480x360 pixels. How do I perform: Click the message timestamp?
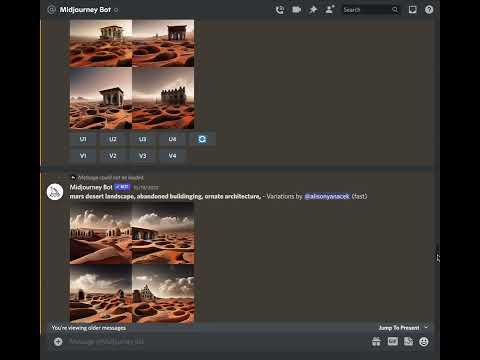coord(146,188)
